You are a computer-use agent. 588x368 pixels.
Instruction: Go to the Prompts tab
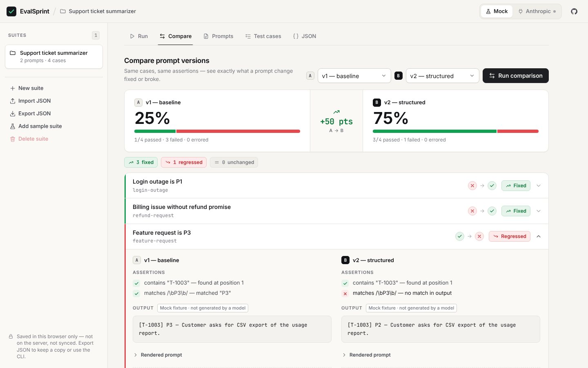(218, 36)
